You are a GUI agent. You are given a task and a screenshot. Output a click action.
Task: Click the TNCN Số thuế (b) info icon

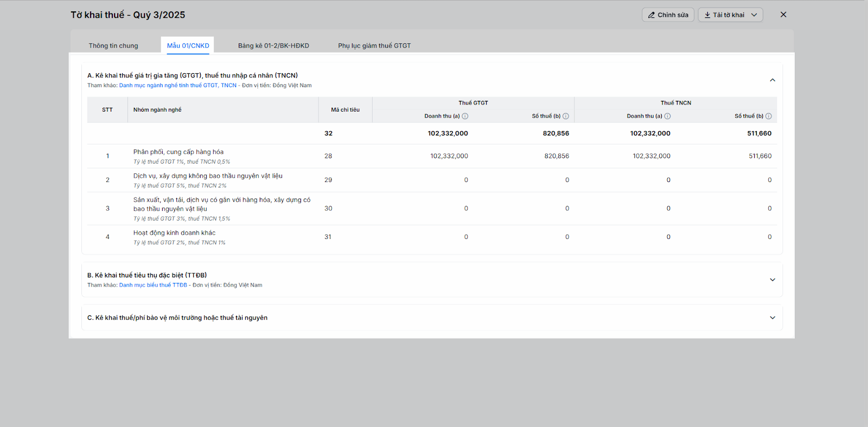pyautogui.click(x=768, y=116)
